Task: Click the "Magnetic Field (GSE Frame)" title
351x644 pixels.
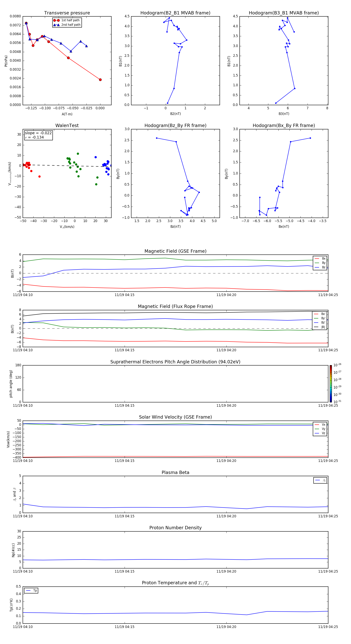Action: pos(175,251)
